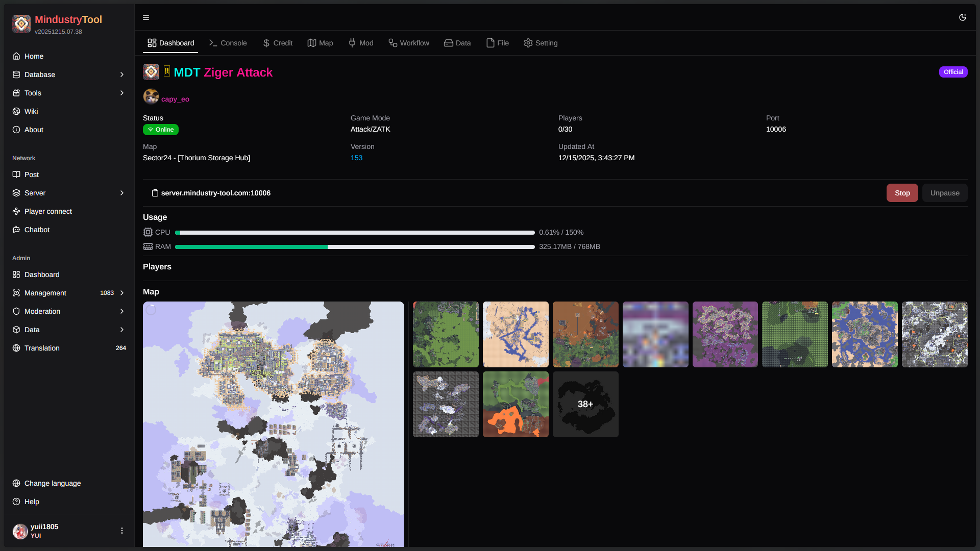This screenshot has height=551, width=980.
Task: Click the MindustryTool logo
Action: [21, 23]
